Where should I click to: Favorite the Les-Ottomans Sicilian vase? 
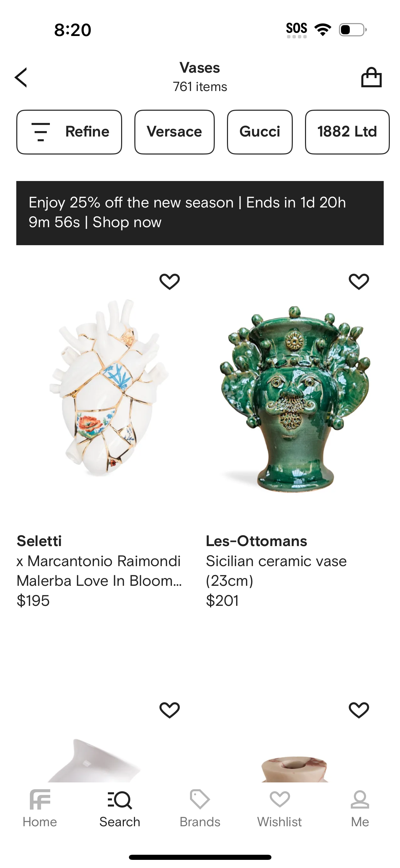(x=359, y=282)
